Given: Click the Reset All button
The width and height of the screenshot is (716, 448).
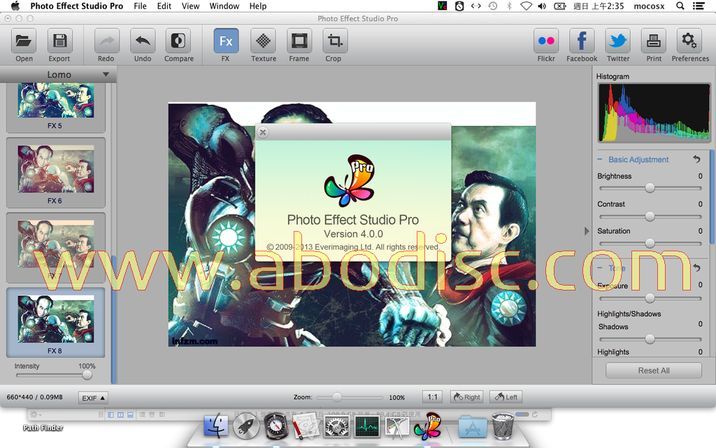Looking at the screenshot, I should click(653, 370).
